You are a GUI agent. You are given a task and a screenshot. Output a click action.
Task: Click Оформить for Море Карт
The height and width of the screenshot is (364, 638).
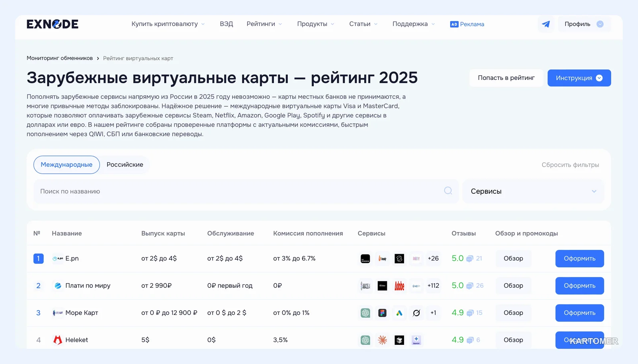[580, 313]
